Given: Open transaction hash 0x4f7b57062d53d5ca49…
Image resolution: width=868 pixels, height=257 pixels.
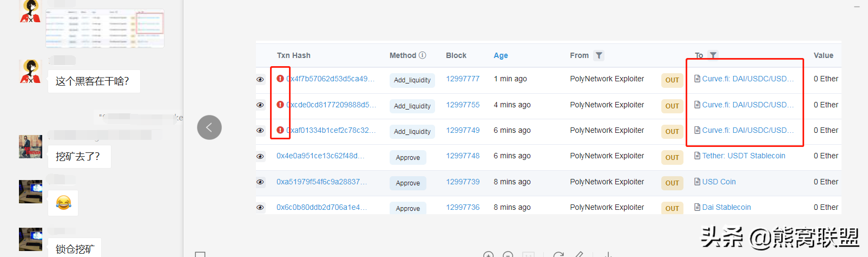Looking at the screenshot, I should pyautogui.click(x=331, y=79).
